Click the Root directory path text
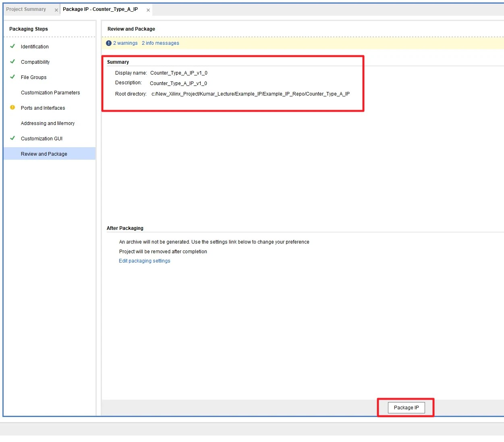504x442 pixels. [x=251, y=94]
